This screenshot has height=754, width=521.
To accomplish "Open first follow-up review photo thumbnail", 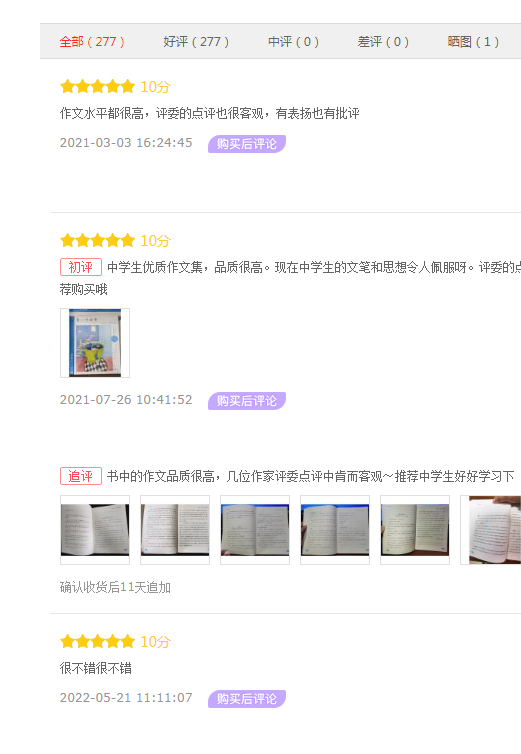I will click(95, 530).
